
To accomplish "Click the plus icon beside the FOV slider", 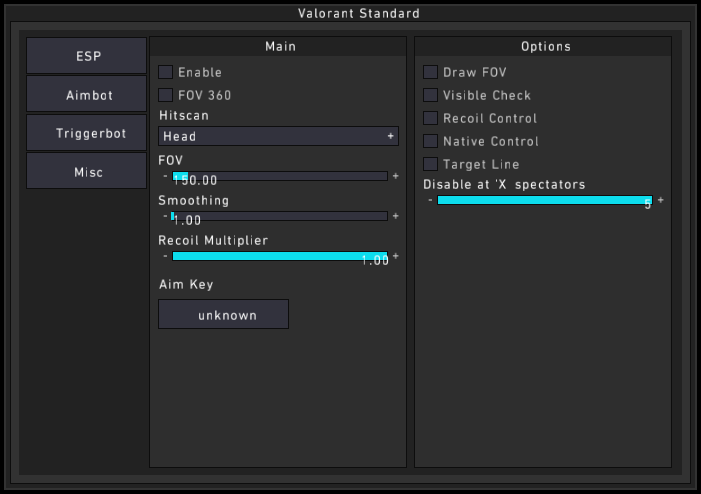I will coord(395,176).
